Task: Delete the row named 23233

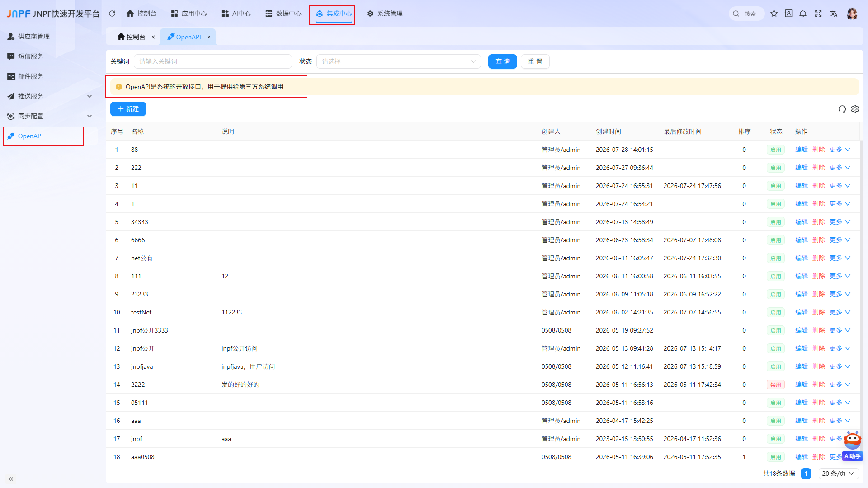Action: [x=819, y=294]
